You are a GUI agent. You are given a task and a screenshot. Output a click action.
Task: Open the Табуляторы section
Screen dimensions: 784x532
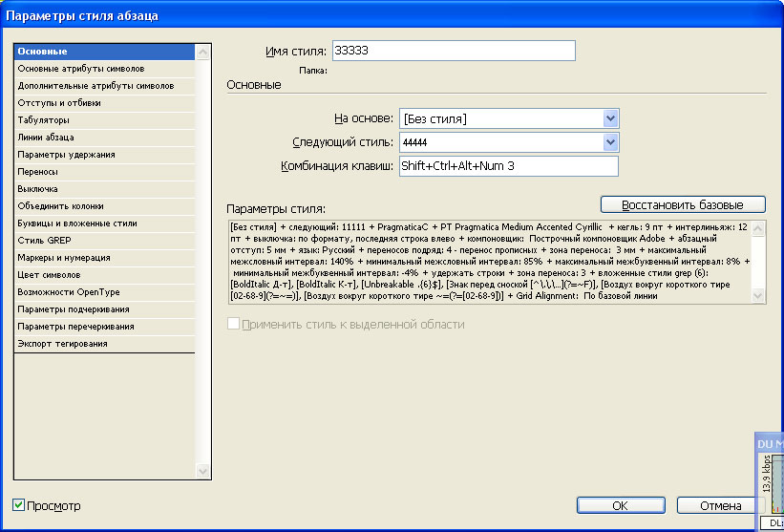tap(104, 120)
